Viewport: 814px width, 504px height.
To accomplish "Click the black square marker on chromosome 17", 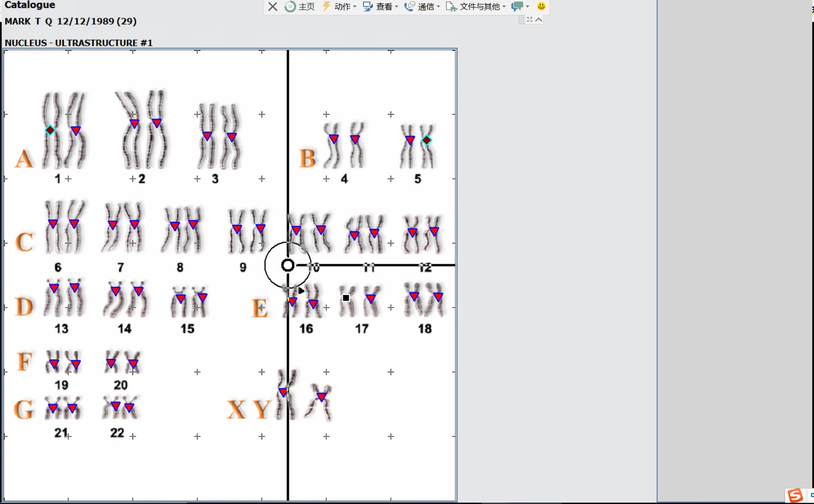I will [346, 298].
